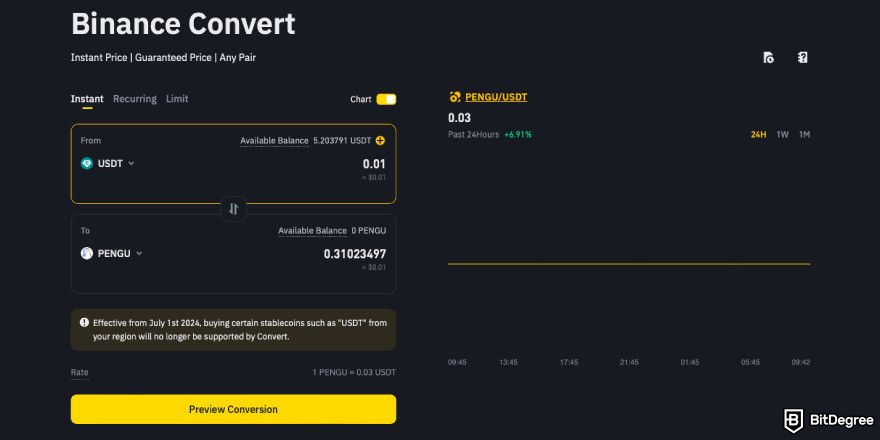Select the Instant tab
Screen dimensions: 880x440
click(x=87, y=99)
